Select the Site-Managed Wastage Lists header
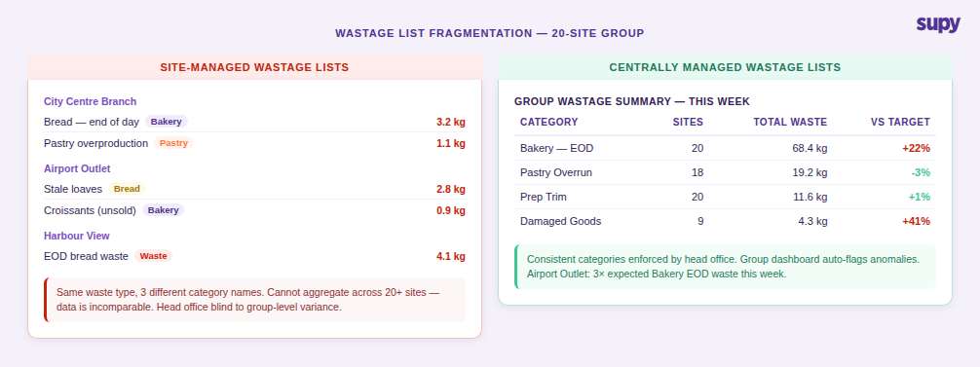 point(254,67)
